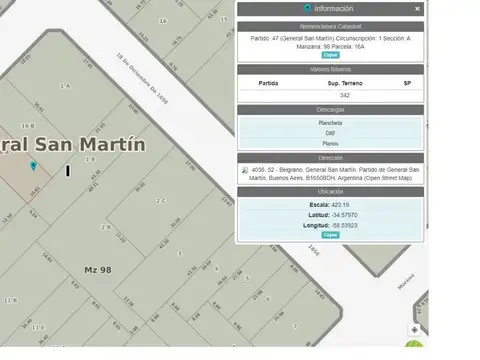The image size is (480, 360).
Task: Copy the Nomenclatura Catastral text
Action: (330, 55)
